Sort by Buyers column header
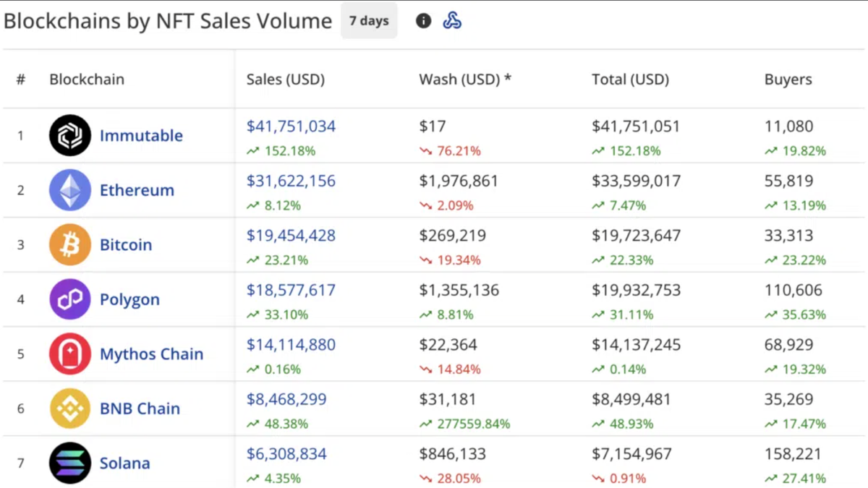The width and height of the screenshot is (868, 488). 788,80
